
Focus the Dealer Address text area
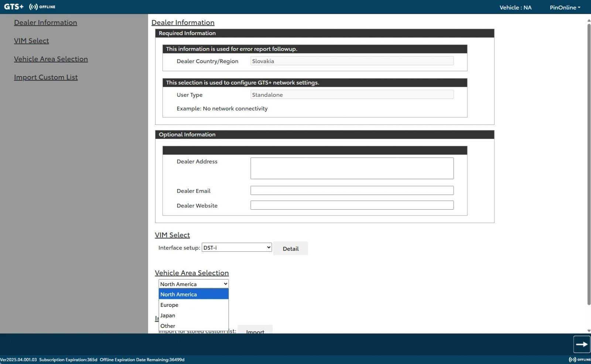point(352,168)
